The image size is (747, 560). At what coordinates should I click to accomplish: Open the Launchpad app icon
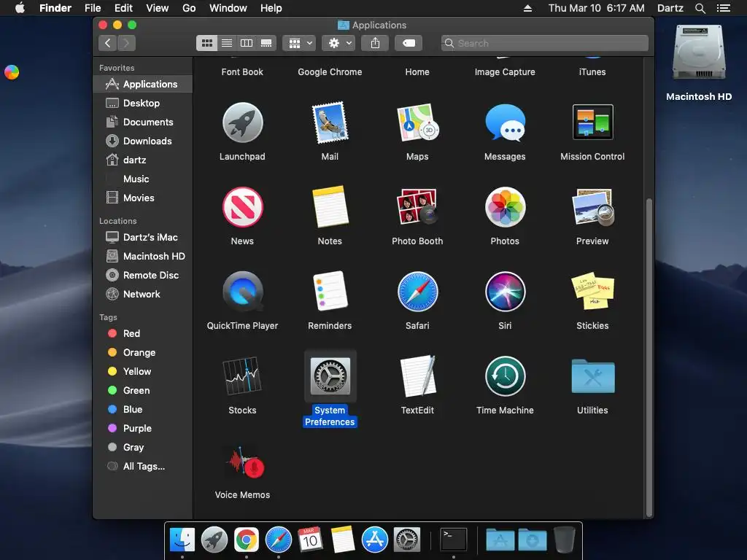[x=242, y=122]
